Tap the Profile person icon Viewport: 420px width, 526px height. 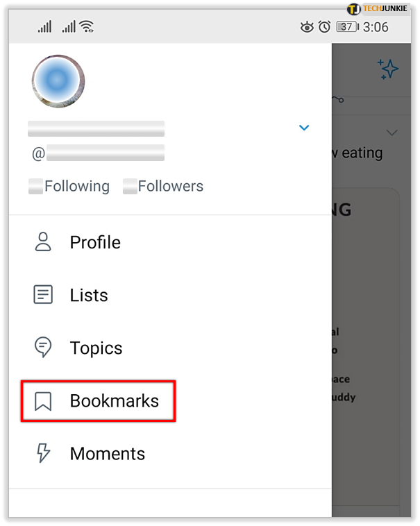[x=43, y=242]
